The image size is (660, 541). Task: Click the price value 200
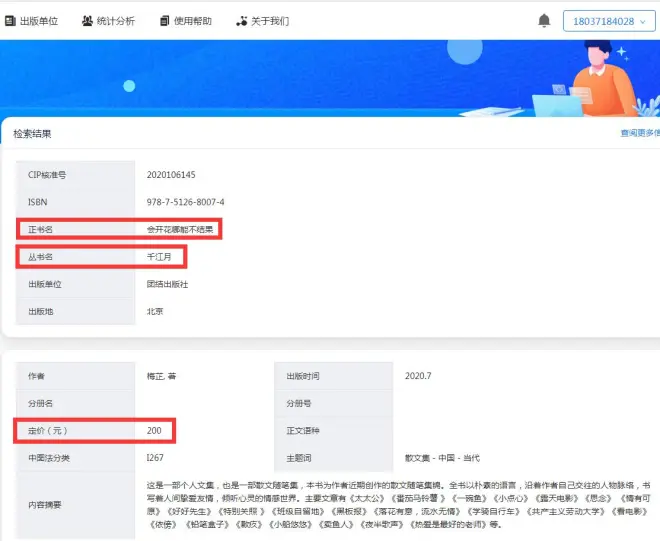[155, 431]
